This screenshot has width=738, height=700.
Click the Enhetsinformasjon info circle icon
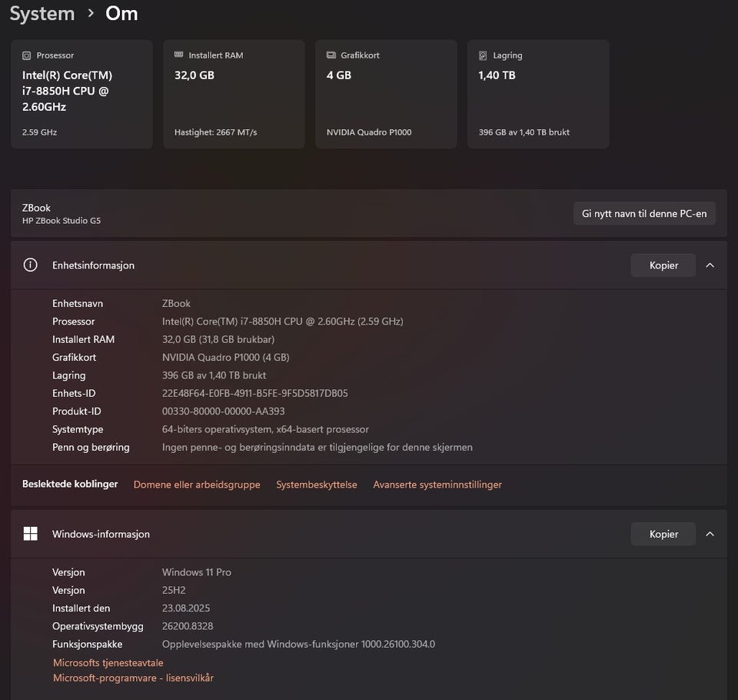click(x=31, y=265)
